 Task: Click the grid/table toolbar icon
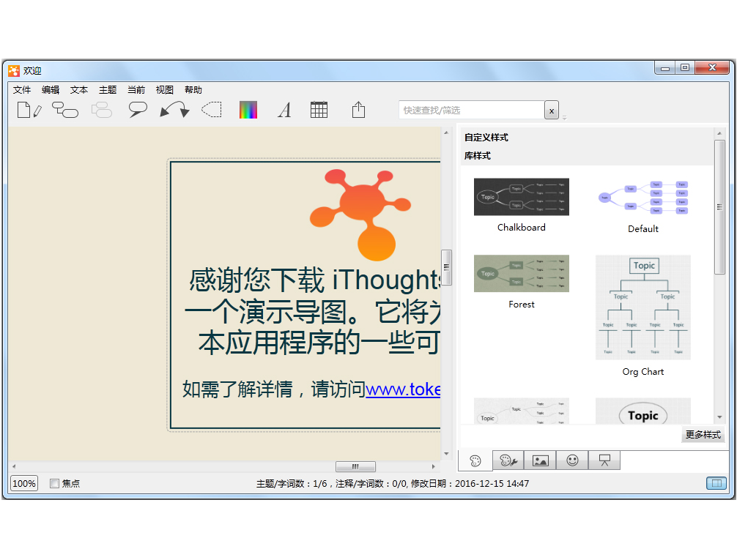(319, 109)
